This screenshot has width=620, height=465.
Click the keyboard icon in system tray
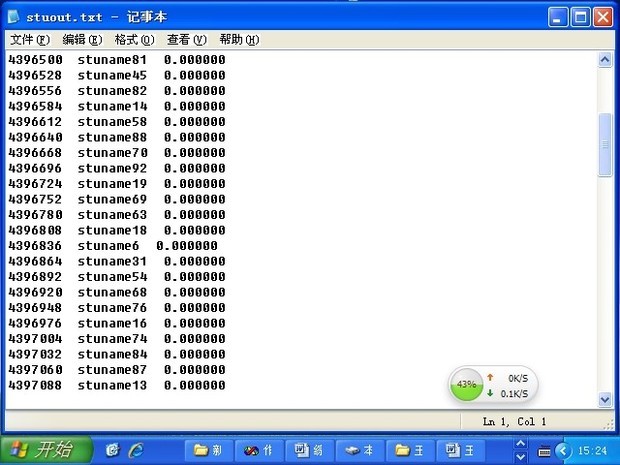pos(544,451)
